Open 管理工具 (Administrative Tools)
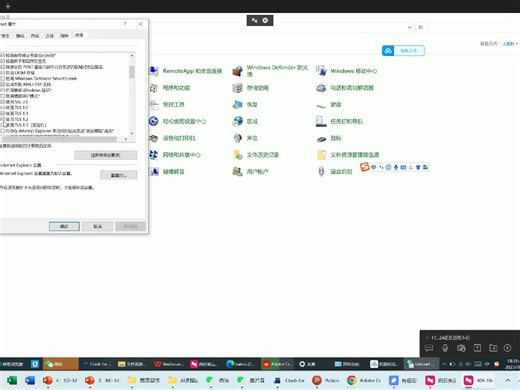The height and width of the screenshot is (390, 520). 167,105
